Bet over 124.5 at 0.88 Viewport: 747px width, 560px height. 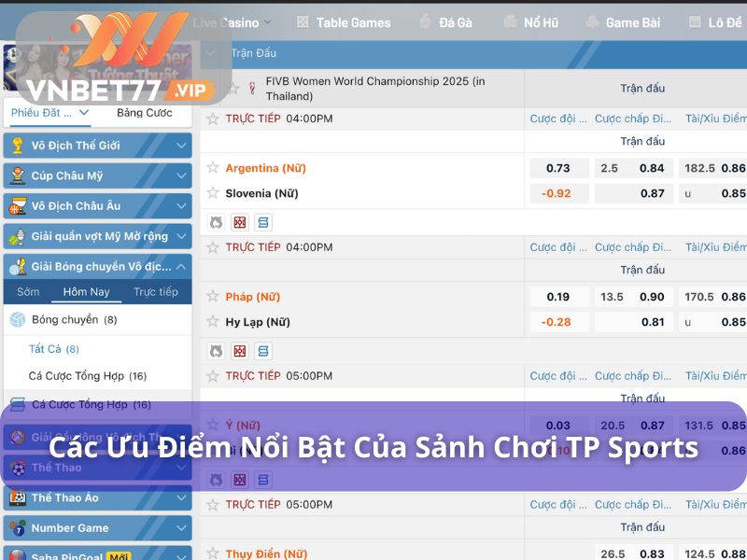712,553
